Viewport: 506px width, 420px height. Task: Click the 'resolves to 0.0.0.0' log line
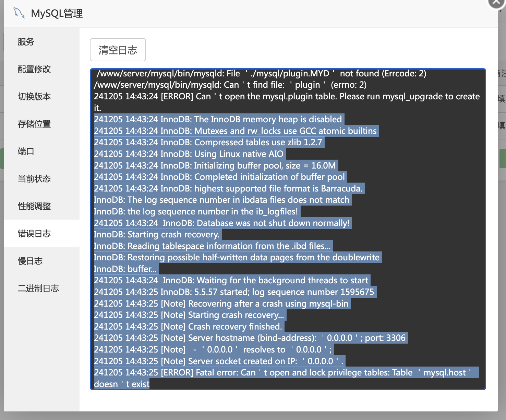pyautogui.click(x=213, y=349)
